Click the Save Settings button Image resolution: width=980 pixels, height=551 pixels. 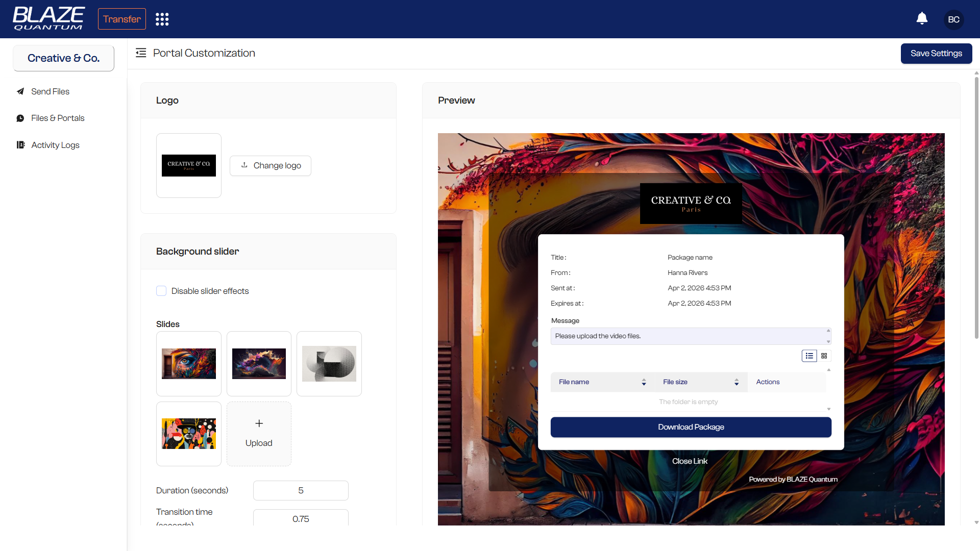pyautogui.click(x=936, y=54)
